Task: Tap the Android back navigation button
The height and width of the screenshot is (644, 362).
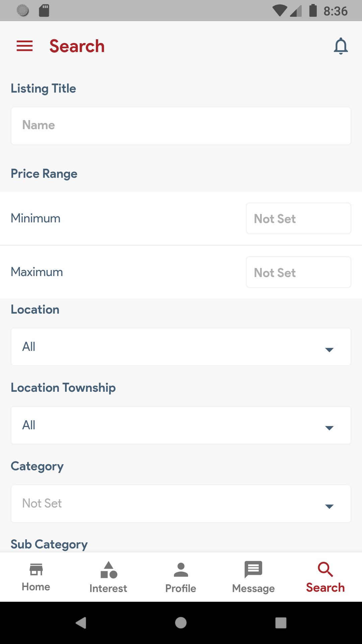Action: [81, 623]
